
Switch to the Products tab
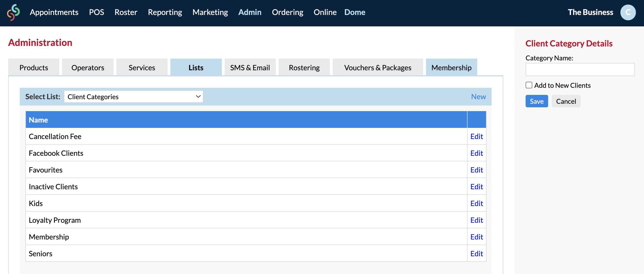(34, 67)
